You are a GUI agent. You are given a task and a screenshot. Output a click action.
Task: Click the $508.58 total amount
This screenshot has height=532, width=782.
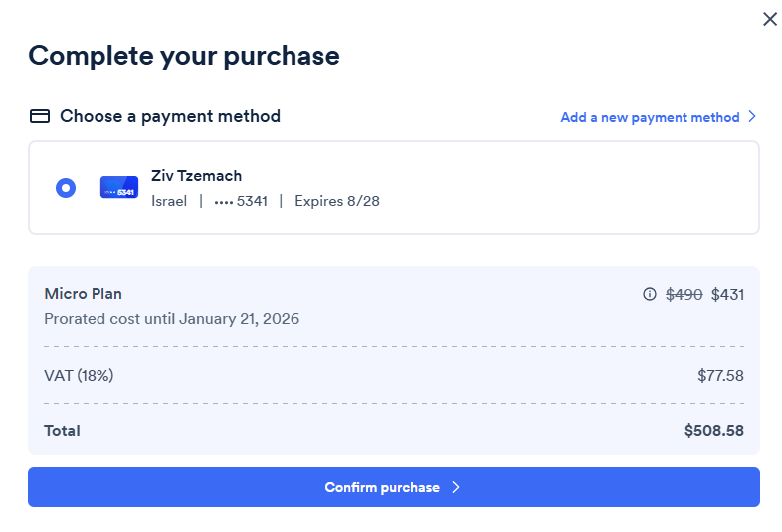click(713, 431)
